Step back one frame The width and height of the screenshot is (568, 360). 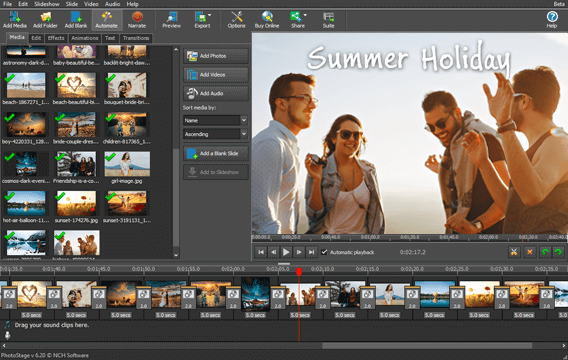point(273,252)
